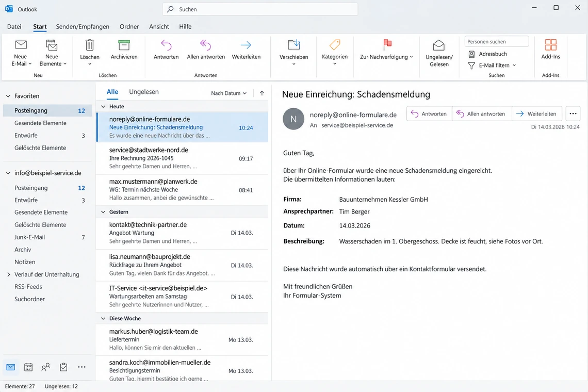Open the Wartungsarbeiten am Samstag email
This screenshot has width=588, height=392.
[182, 297]
